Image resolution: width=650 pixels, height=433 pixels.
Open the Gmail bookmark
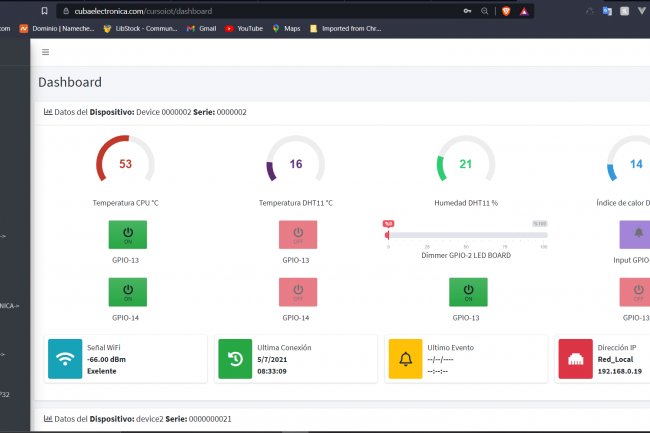click(200, 29)
